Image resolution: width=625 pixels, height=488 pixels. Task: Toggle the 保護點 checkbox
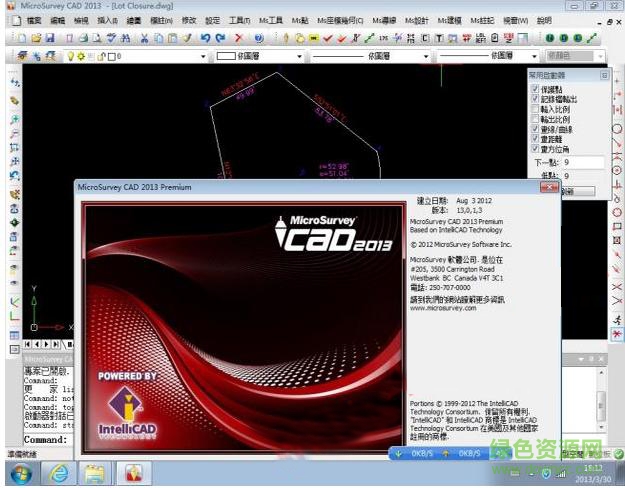coord(536,90)
